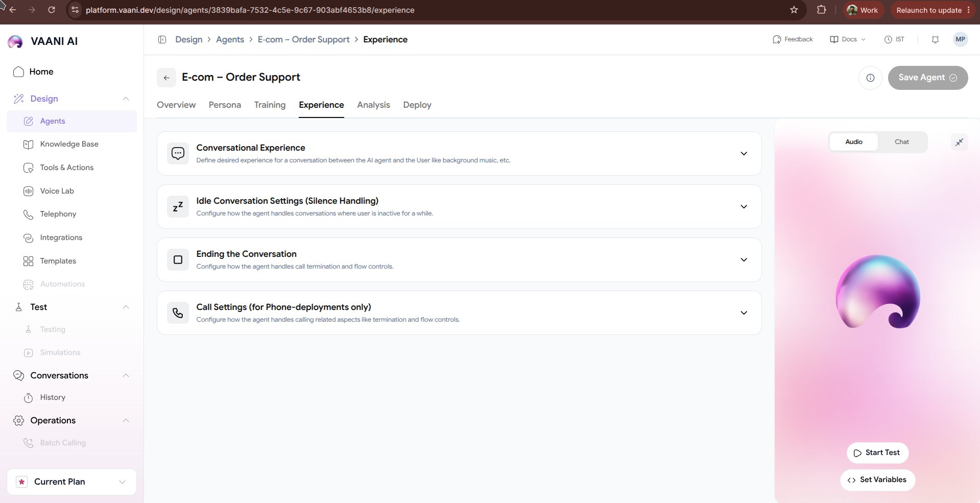This screenshot has height=503, width=980.
Task: Open the Voice Lab waveform icon
Action: coord(29,191)
